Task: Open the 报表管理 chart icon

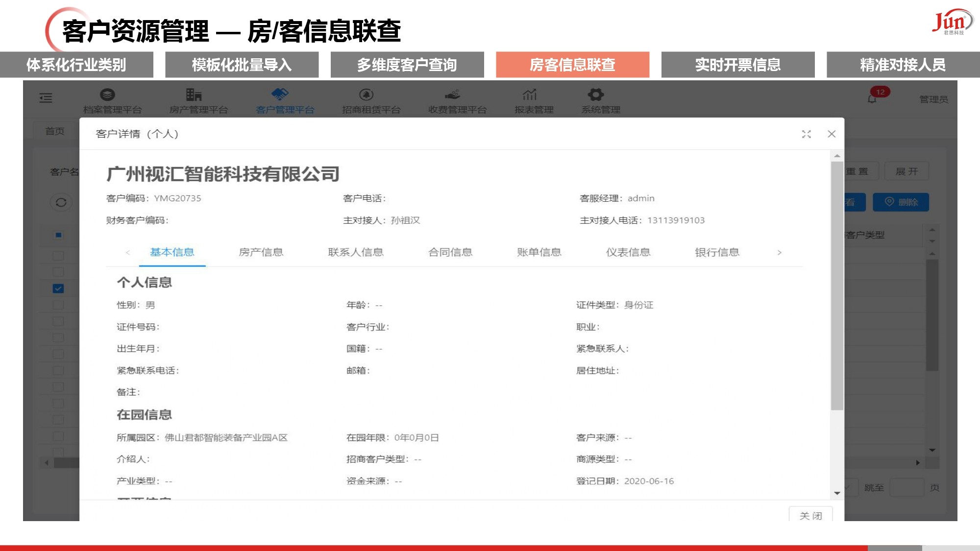Action: pos(530,95)
